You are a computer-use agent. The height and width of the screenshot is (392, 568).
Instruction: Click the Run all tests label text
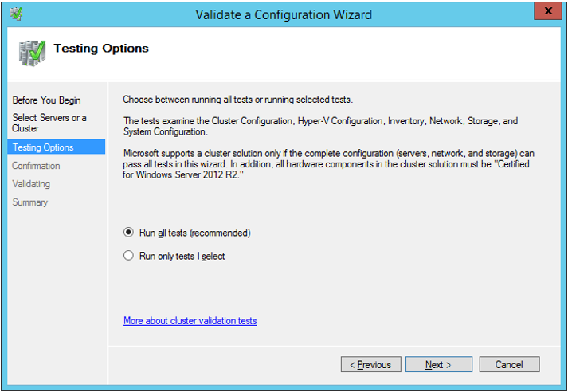tap(195, 233)
